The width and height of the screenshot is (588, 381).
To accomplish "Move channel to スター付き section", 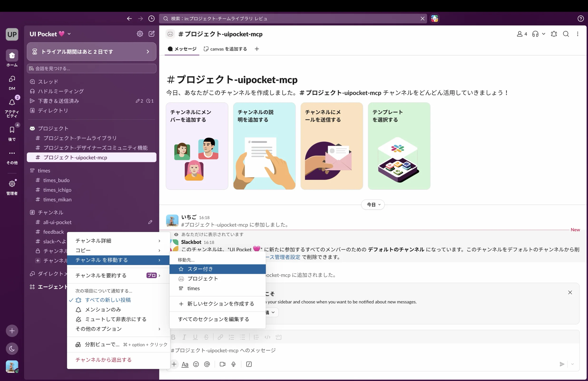I will 217,269.
